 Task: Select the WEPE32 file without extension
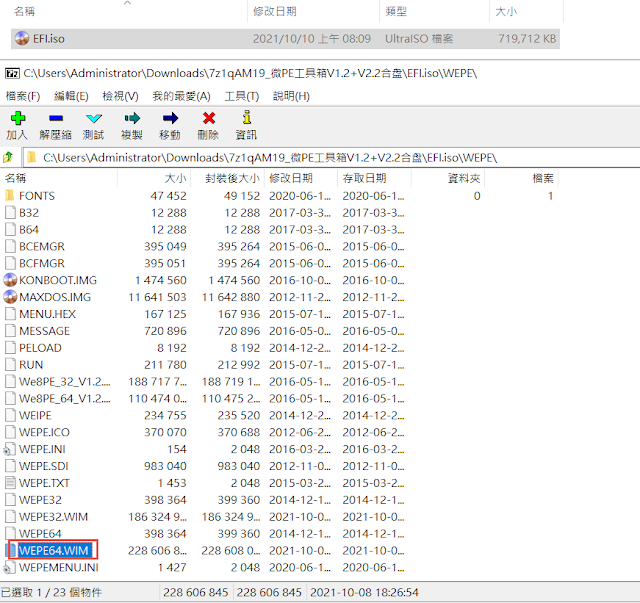(x=40, y=500)
